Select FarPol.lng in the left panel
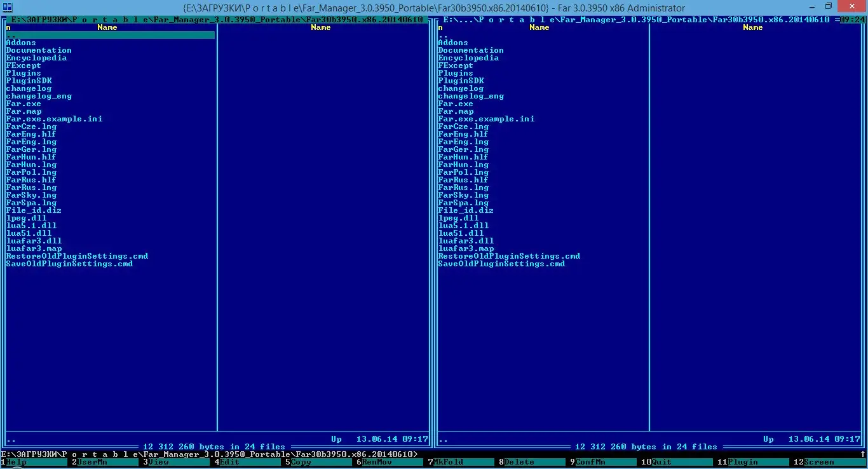 point(31,172)
